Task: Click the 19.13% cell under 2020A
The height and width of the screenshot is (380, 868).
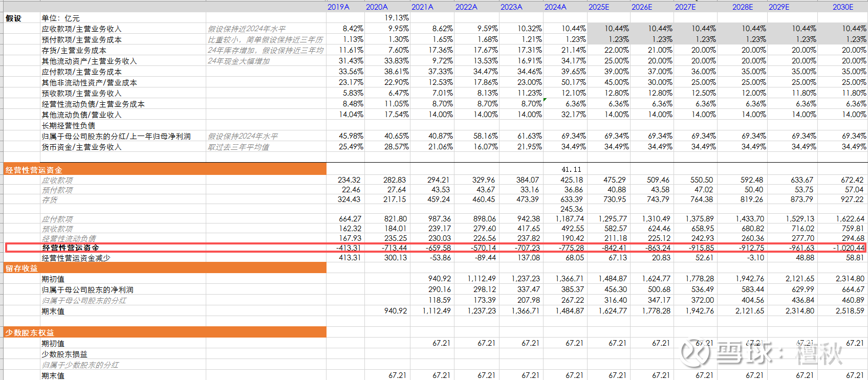Action: 397,18
